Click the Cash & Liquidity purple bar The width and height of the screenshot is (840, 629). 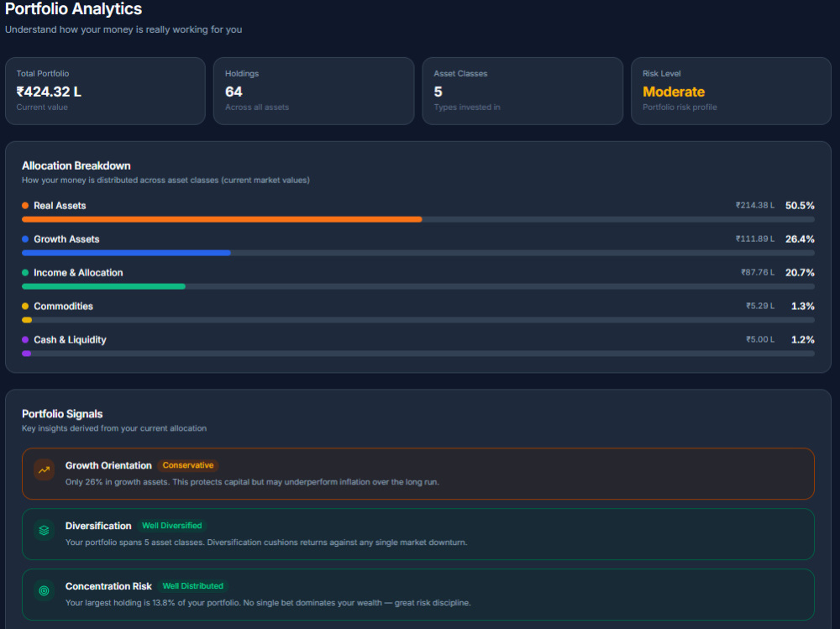click(26, 354)
